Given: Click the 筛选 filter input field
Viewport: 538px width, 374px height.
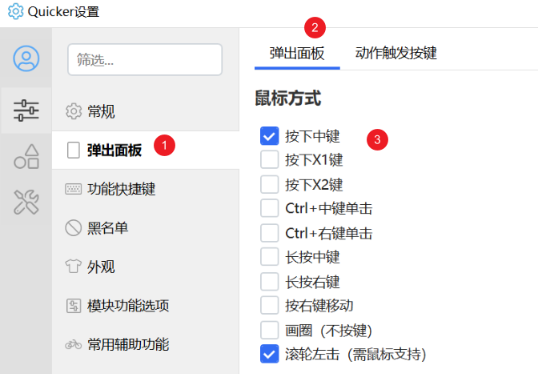Looking at the screenshot, I should pos(145,59).
